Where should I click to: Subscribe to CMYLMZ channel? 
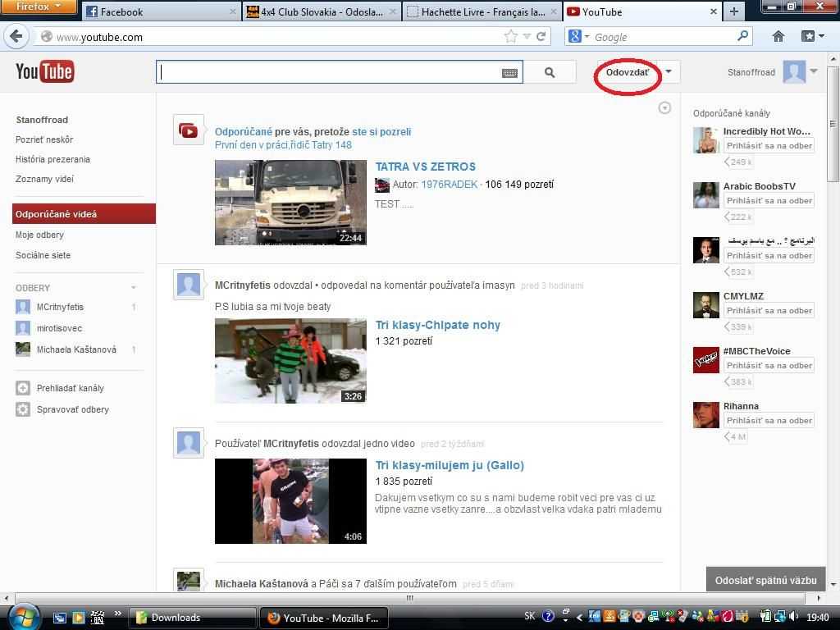point(769,310)
